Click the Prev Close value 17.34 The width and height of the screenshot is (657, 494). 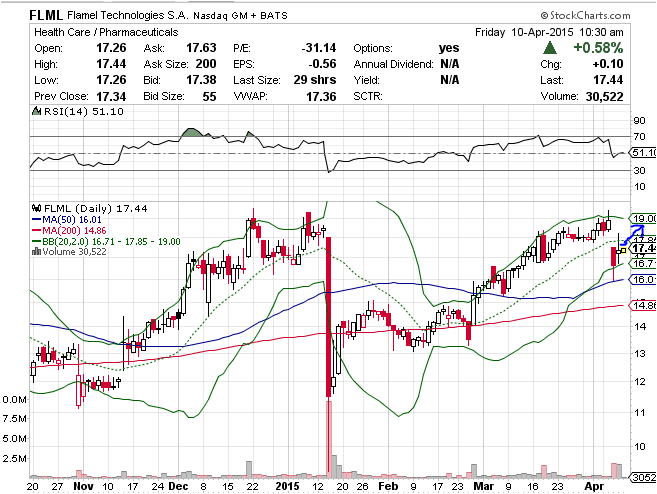click(111, 96)
